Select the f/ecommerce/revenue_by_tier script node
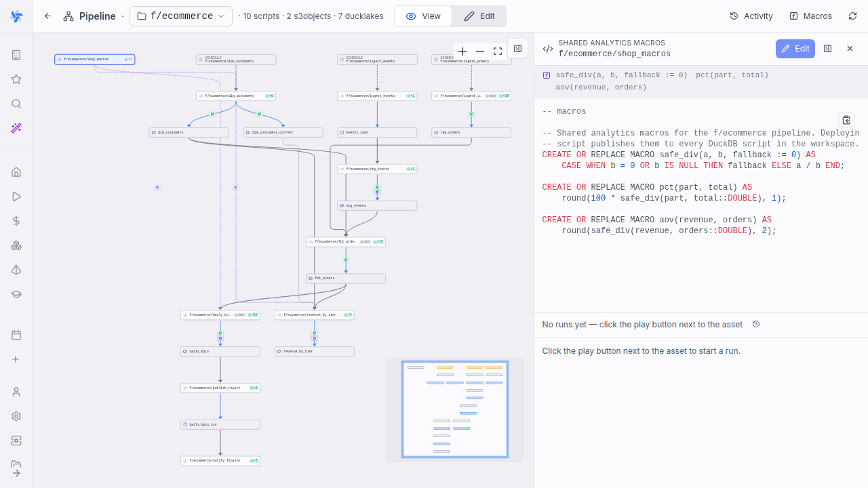868x488 pixels. (315, 315)
